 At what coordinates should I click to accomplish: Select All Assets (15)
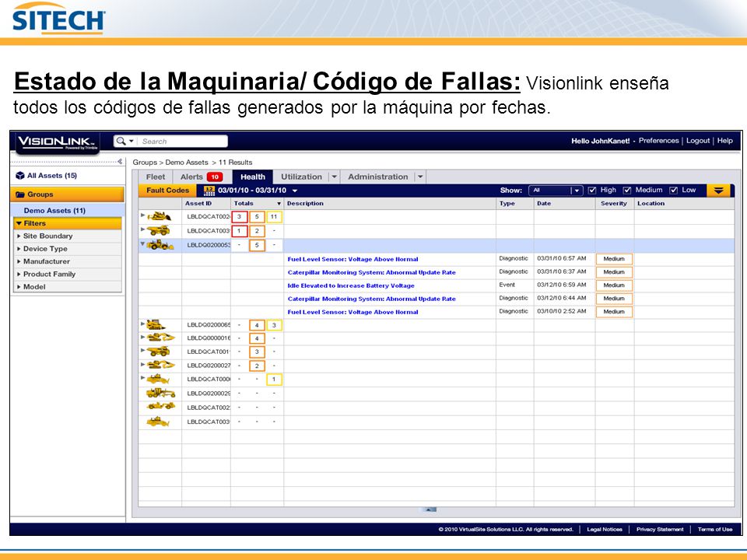click(x=52, y=175)
